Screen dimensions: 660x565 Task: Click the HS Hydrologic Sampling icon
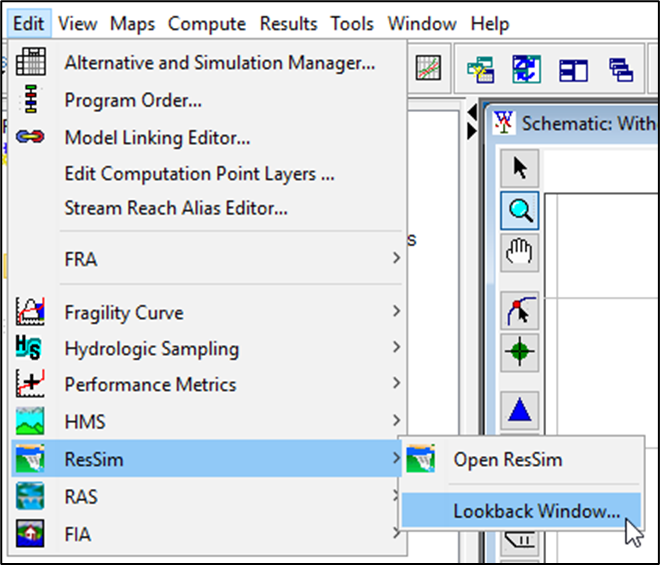pyautogui.click(x=29, y=347)
